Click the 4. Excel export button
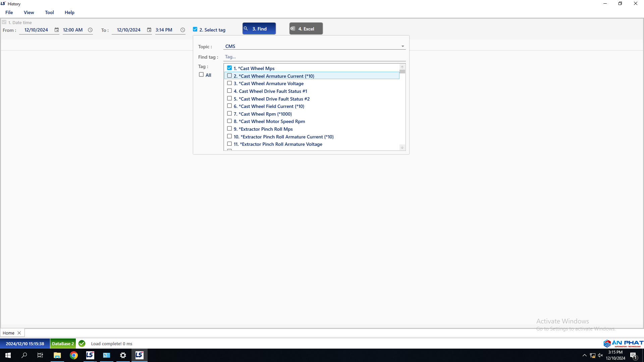The image size is (644, 362). click(306, 29)
